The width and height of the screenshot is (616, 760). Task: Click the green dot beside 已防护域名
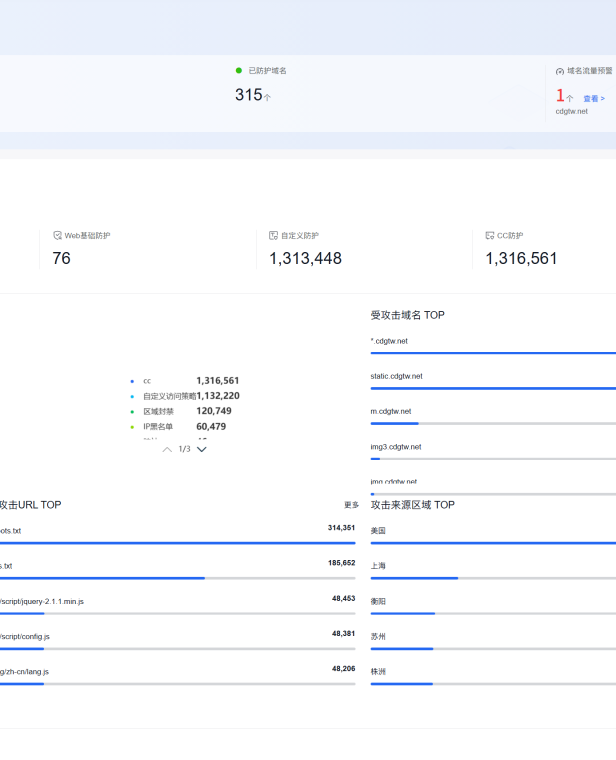tap(238, 71)
